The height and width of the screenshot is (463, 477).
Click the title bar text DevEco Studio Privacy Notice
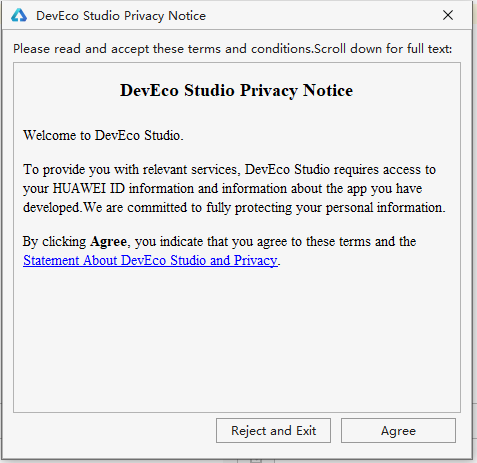[x=121, y=16]
